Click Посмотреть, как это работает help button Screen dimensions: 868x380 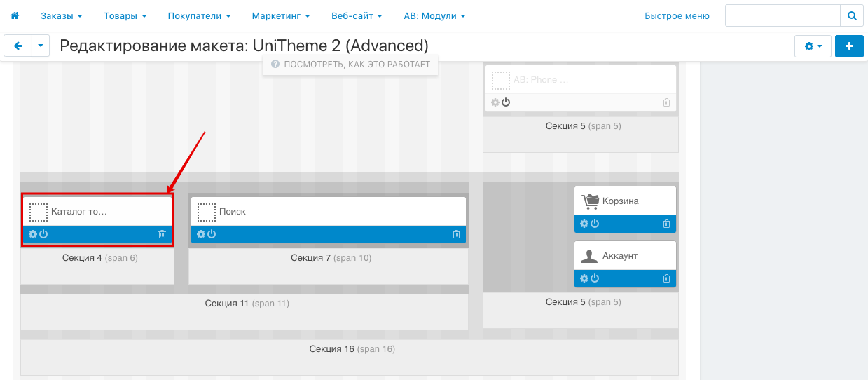(350, 65)
